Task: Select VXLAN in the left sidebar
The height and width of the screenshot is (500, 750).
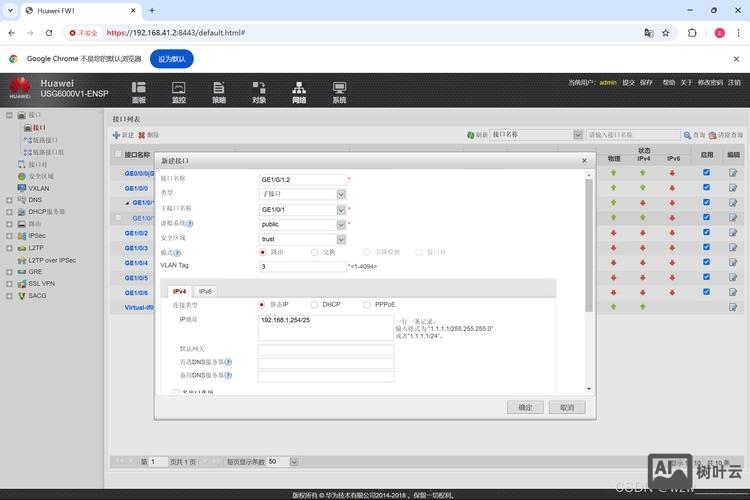Action: coord(38,188)
